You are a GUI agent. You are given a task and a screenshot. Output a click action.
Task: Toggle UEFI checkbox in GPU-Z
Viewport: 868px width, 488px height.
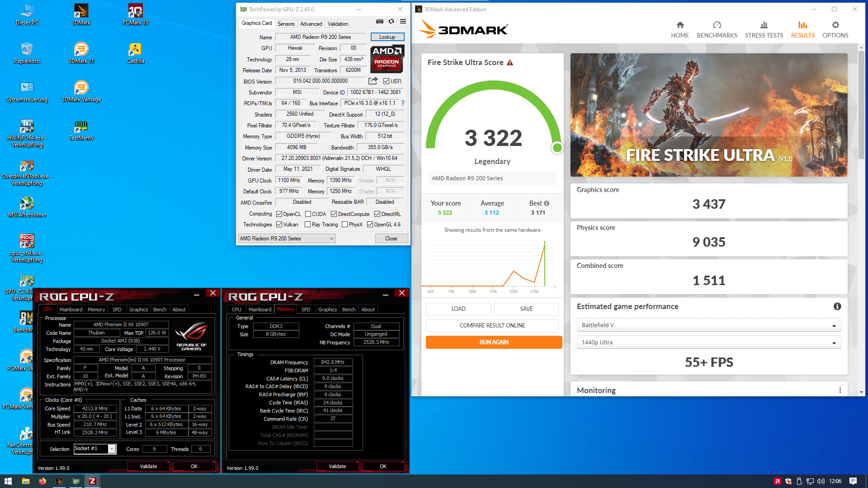(386, 81)
